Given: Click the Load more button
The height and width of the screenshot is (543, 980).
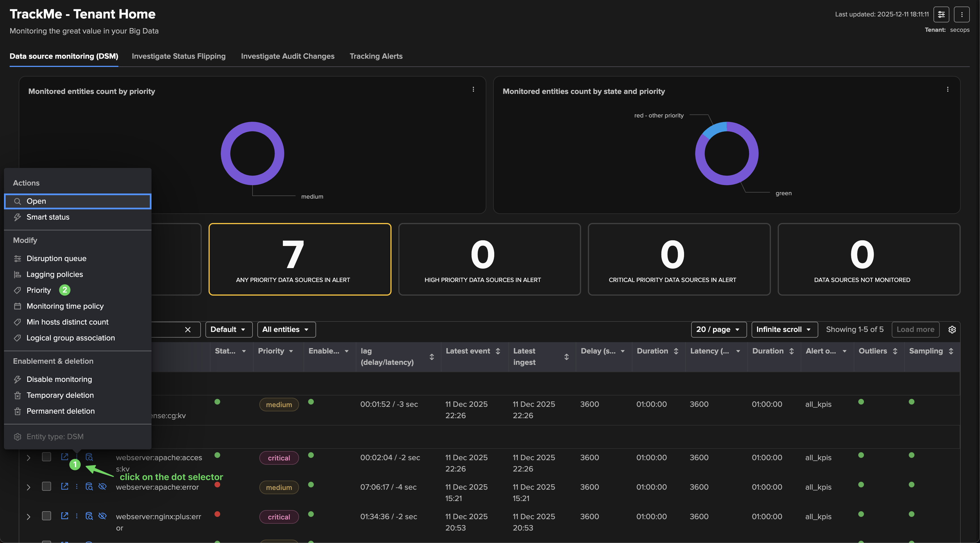Looking at the screenshot, I should (x=915, y=330).
